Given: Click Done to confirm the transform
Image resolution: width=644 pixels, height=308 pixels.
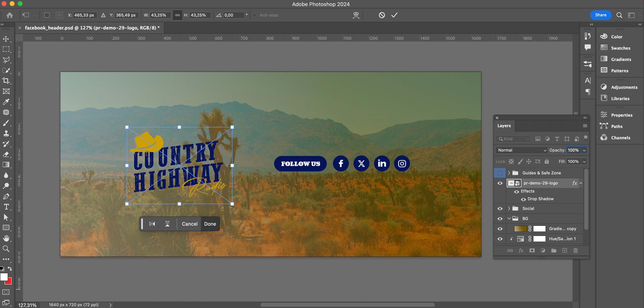Looking at the screenshot, I should pos(210,224).
